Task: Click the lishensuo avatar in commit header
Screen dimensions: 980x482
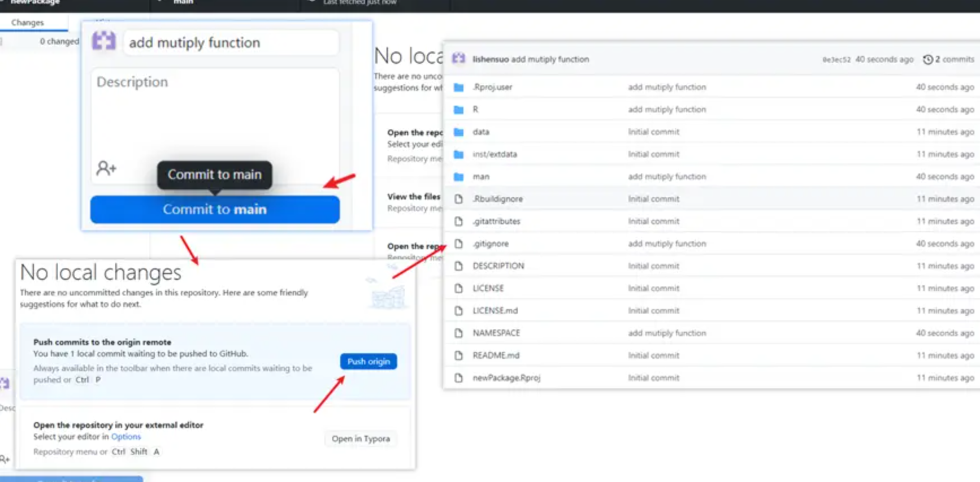Action: (x=458, y=59)
